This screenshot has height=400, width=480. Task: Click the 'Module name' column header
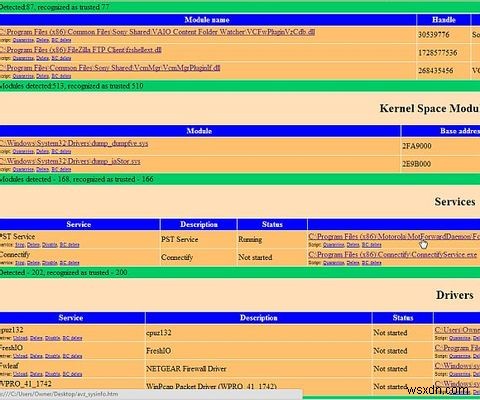pyautogui.click(x=207, y=20)
